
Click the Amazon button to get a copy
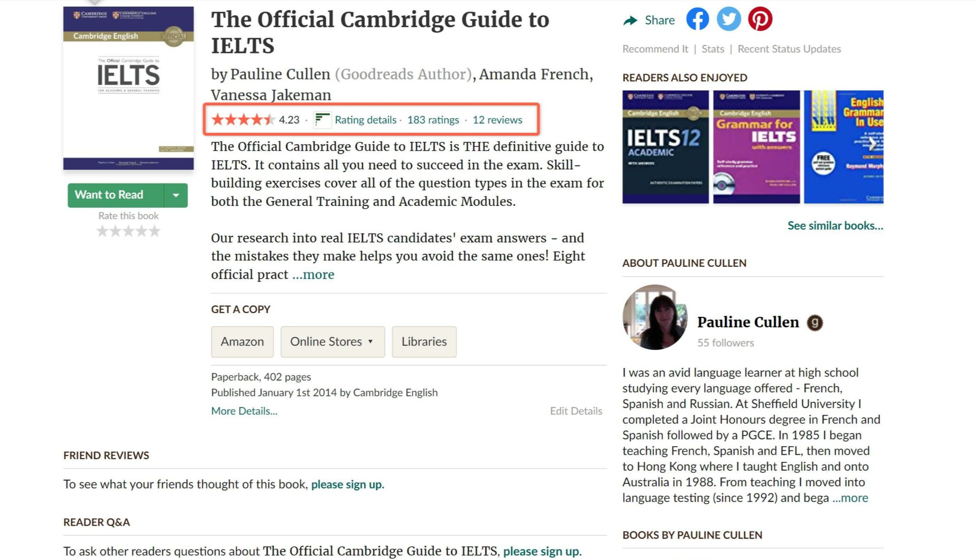coord(242,341)
